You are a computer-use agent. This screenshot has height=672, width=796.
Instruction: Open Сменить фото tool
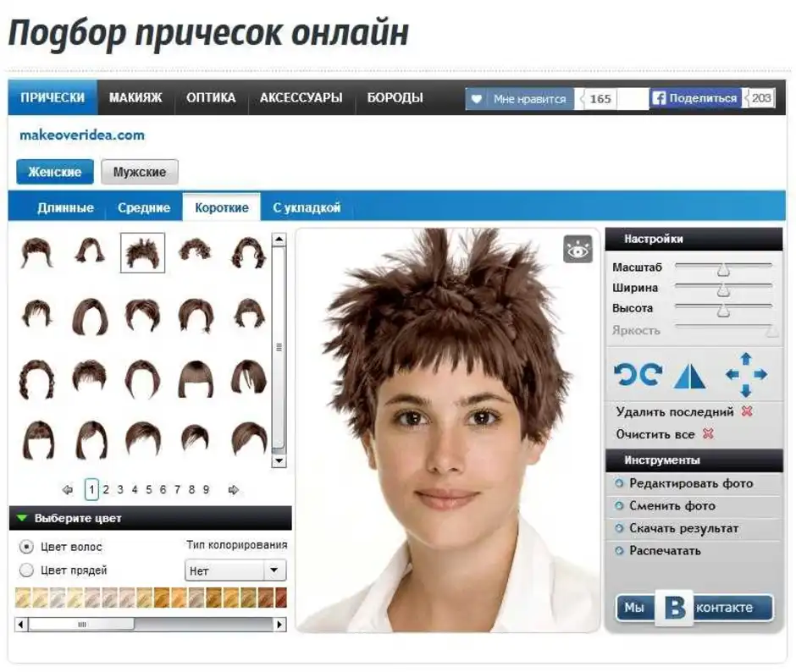coord(672,505)
